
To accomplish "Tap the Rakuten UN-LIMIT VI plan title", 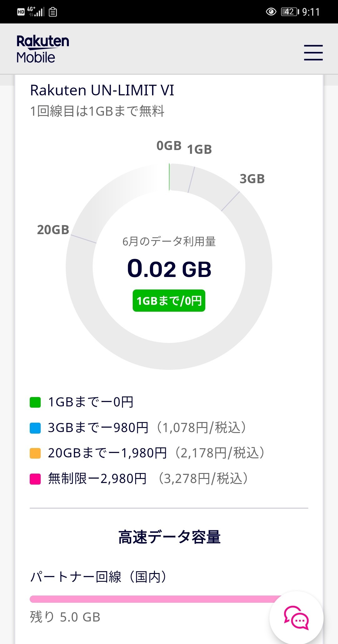I will coord(102,91).
